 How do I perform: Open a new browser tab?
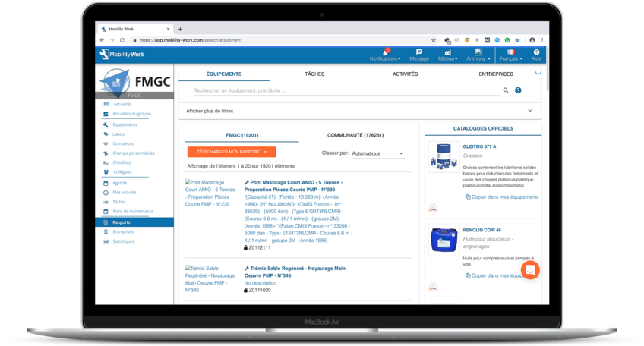coord(180,29)
